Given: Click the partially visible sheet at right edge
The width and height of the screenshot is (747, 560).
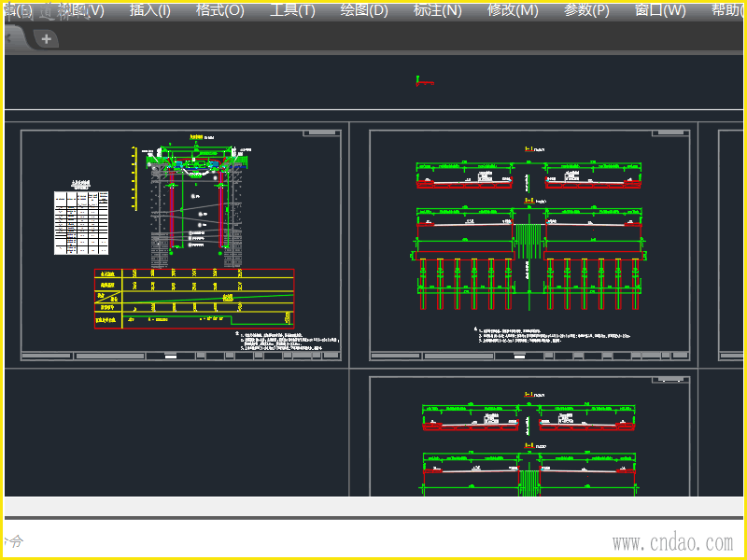Looking at the screenshot, I should click(x=730, y=245).
